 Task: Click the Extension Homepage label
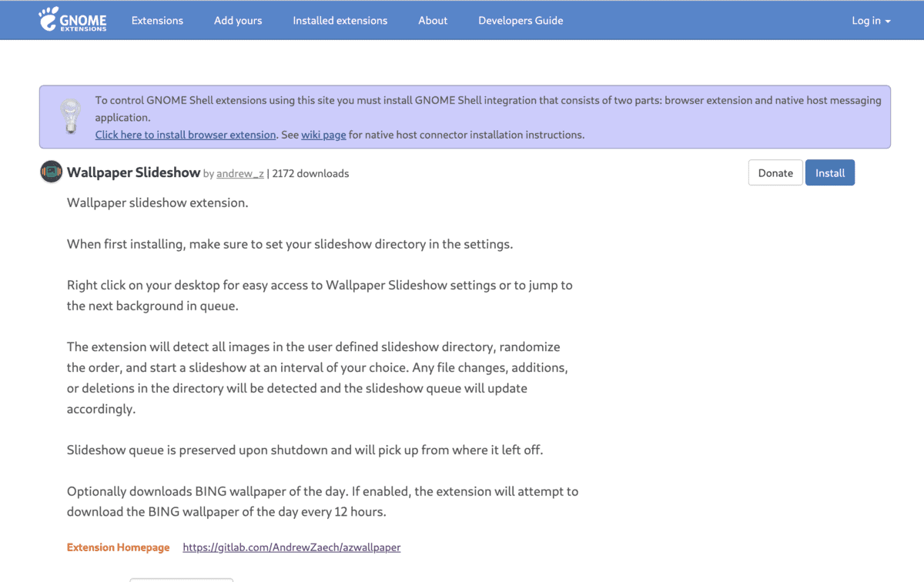pyautogui.click(x=118, y=547)
